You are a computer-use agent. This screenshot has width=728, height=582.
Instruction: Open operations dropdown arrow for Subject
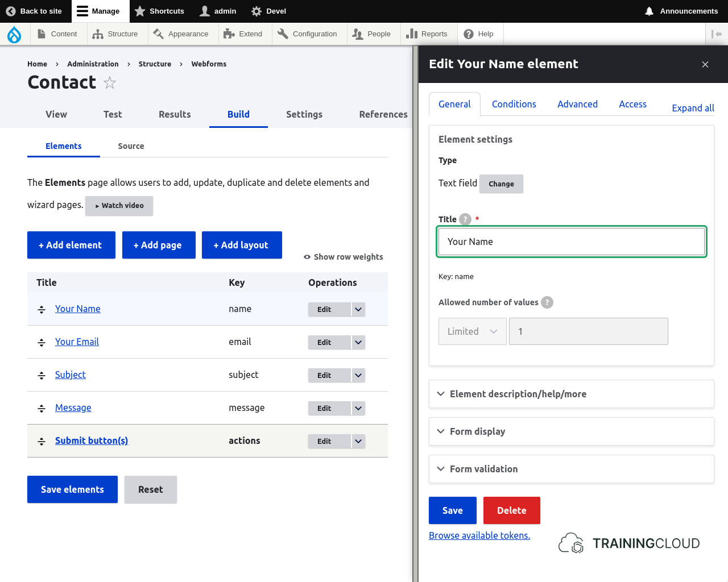(x=358, y=375)
